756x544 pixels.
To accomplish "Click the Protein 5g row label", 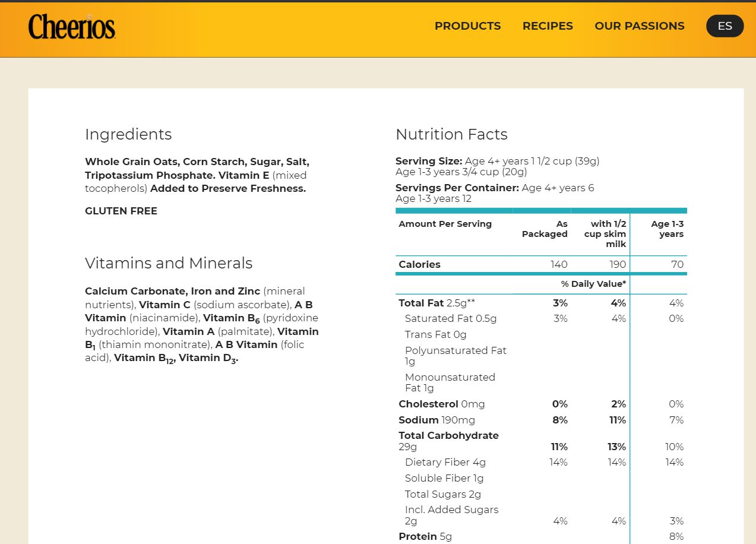I will [425, 536].
